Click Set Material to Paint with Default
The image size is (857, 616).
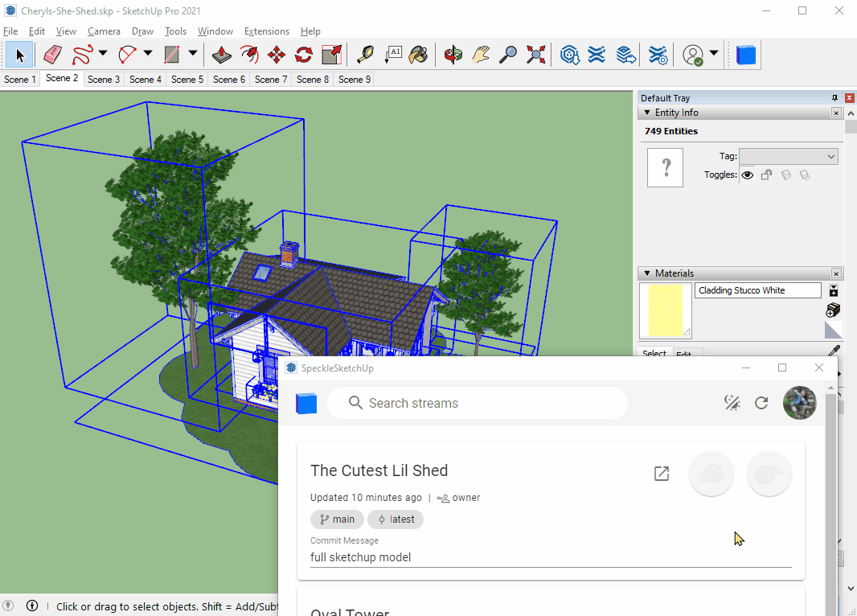point(833,331)
